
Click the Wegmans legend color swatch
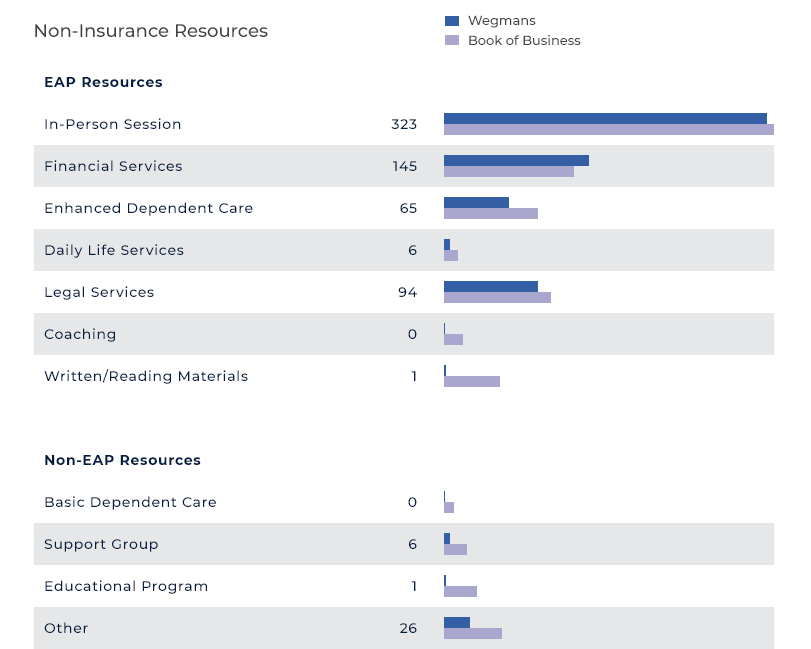451,21
